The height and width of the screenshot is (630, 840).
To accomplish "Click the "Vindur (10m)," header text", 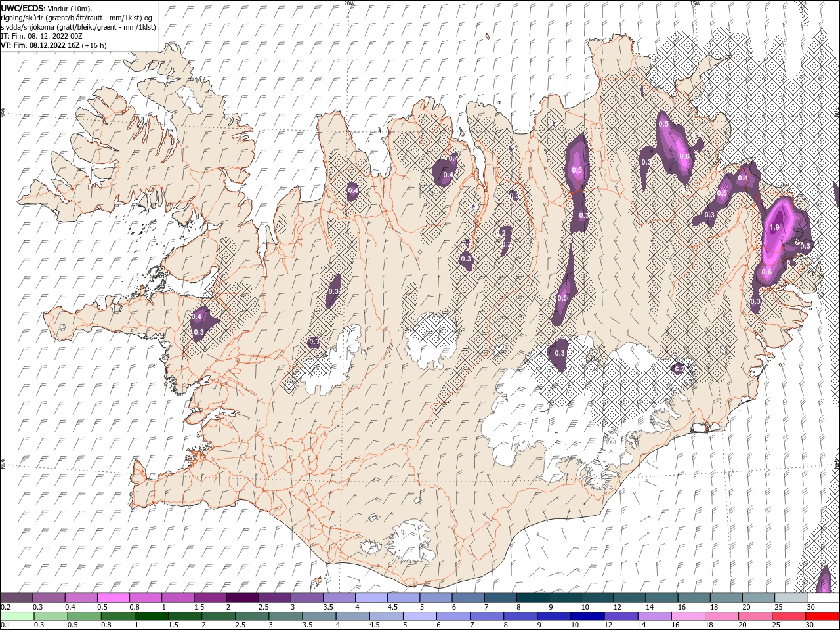I will (x=70, y=8).
